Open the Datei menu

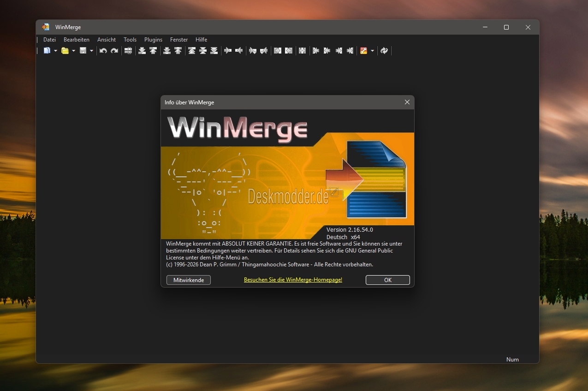[x=49, y=40]
